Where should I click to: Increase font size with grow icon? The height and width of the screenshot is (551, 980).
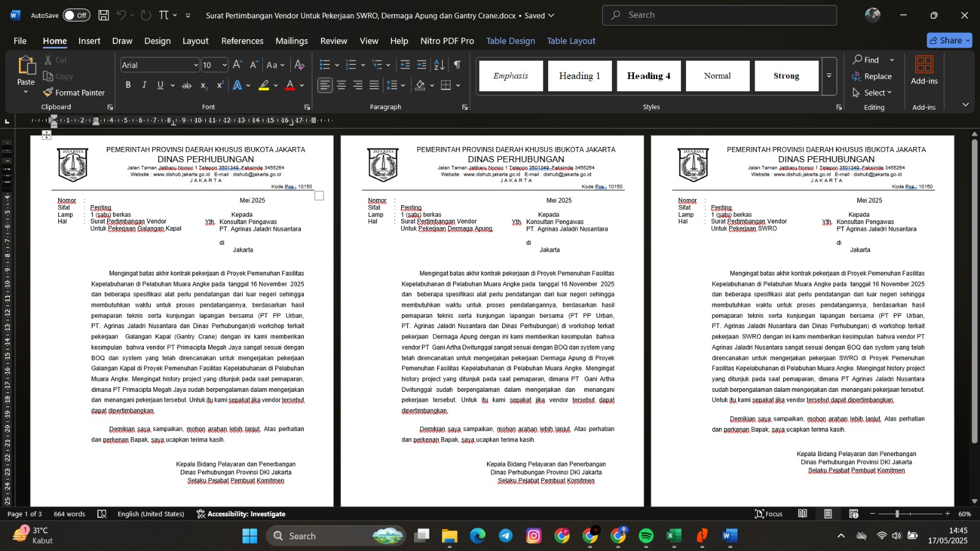tap(238, 64)
